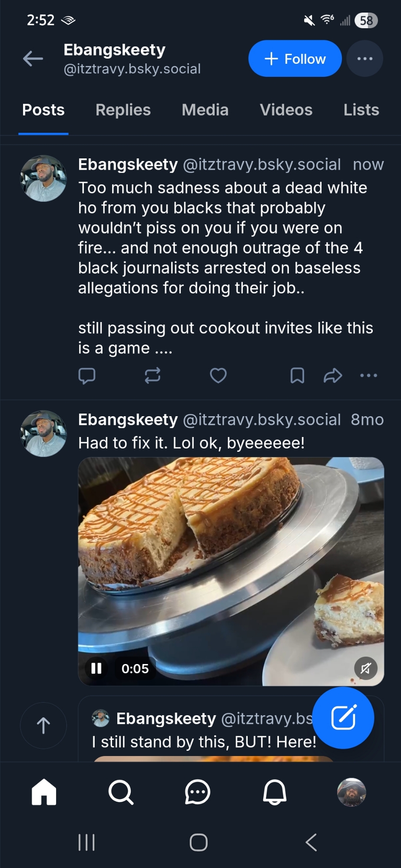The width and height of the screenshot is (401, 868).
Task: Open the Videos tab
Action: pos(286,110)
